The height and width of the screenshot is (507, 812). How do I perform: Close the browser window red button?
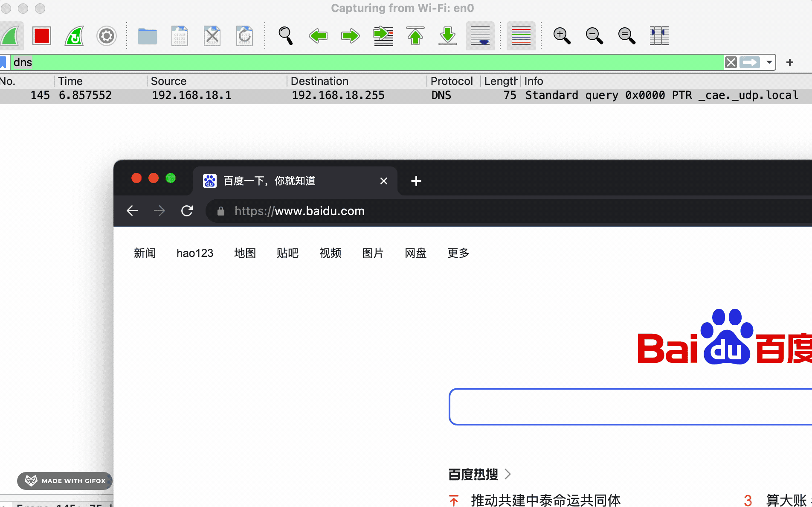(136, 178)
